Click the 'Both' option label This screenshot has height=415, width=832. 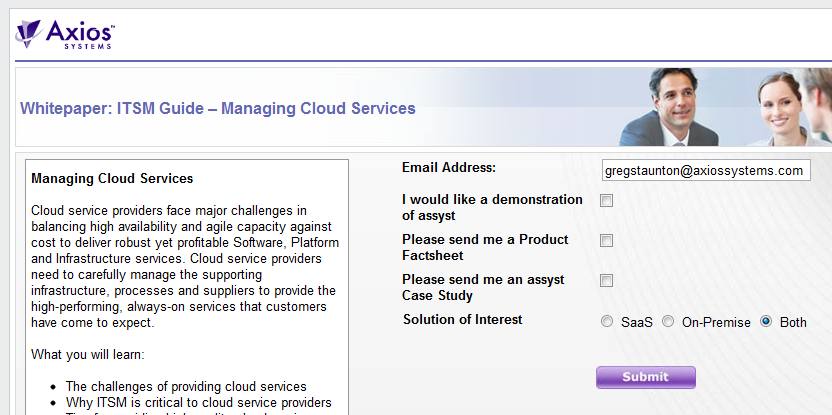click(x=793, y=322)
